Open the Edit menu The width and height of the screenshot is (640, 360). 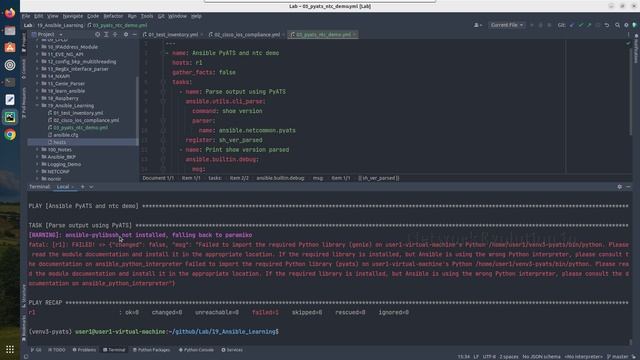[39, 16]
